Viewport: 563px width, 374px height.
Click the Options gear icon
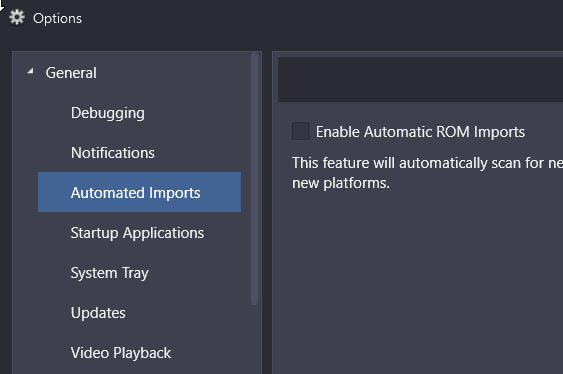[17, 18]
